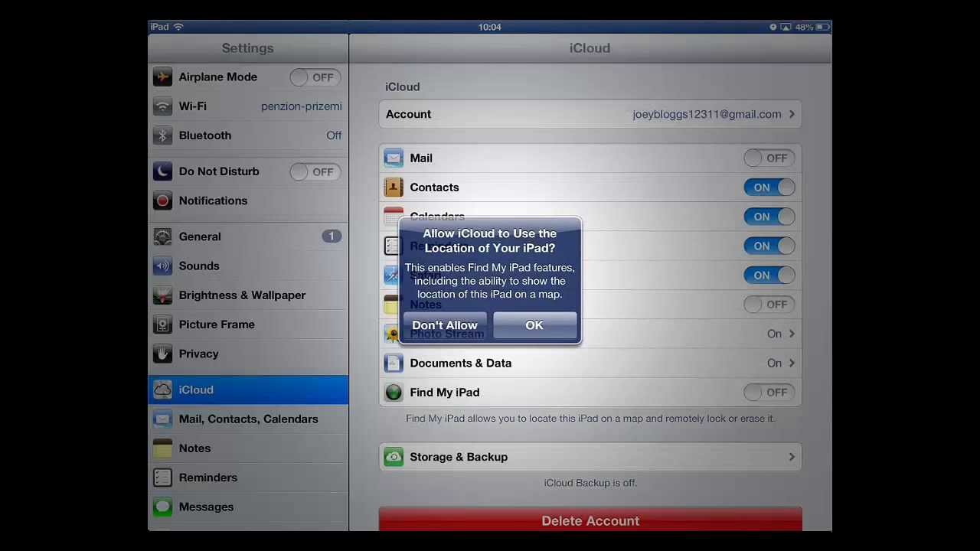Turn off the iCloud Calendars switch
The image size is (980, 551).
pos(769,217)
